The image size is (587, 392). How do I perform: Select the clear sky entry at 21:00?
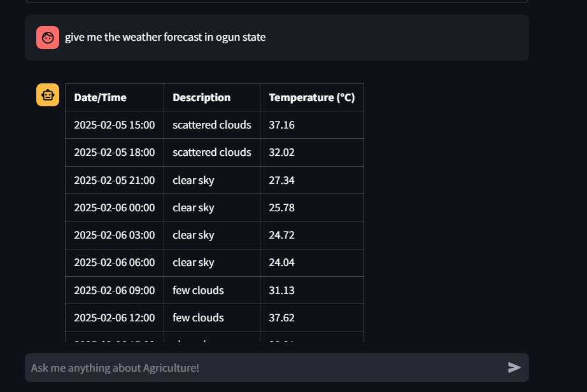(x=194, y=180)
